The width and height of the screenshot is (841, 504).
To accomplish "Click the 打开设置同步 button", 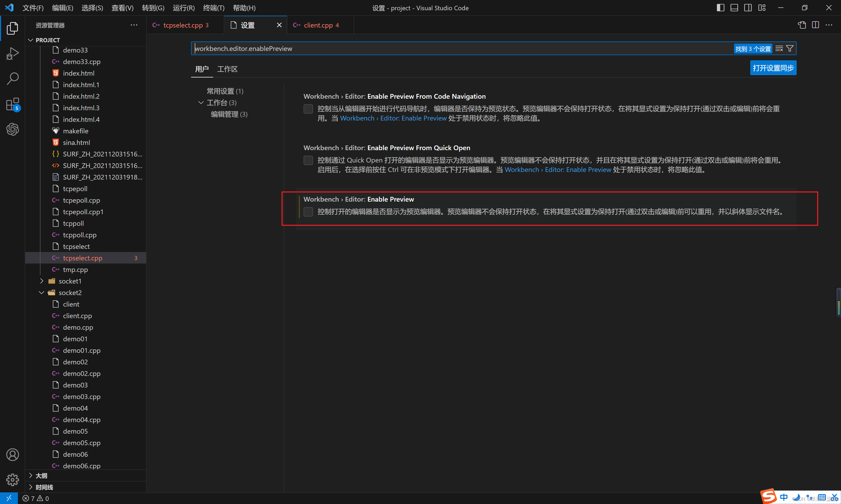I will 773,68.
